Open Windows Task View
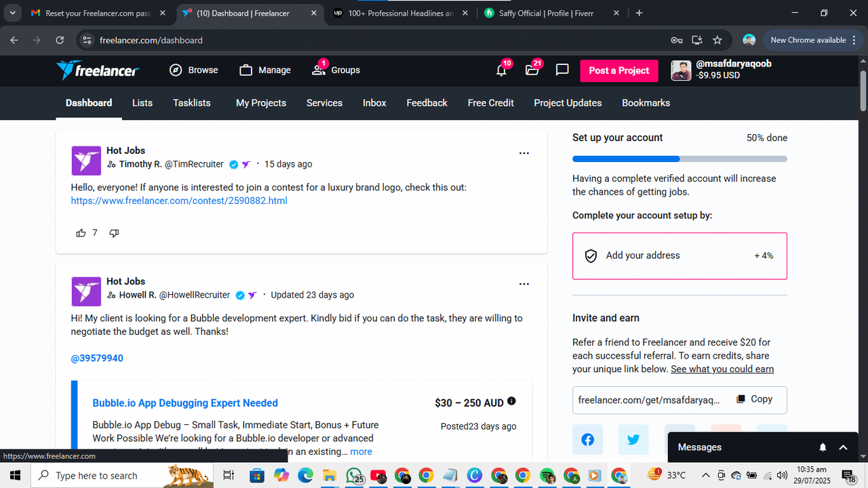The height and width of the screenshot is (488, 868). pos(229,475)
